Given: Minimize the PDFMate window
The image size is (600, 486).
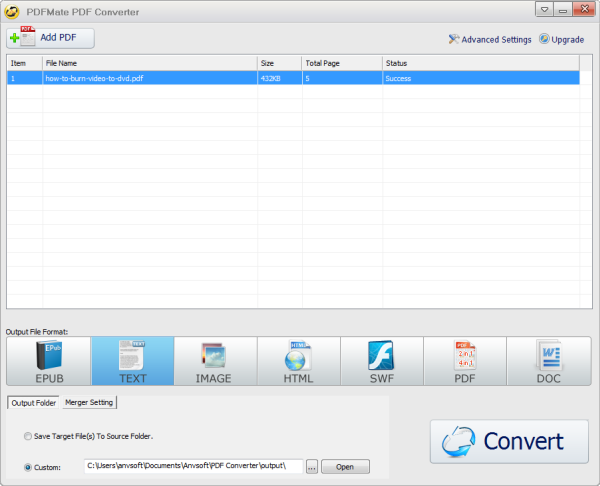Looking at the screenshot, I should pyautogui.click(x=563, y=10).
